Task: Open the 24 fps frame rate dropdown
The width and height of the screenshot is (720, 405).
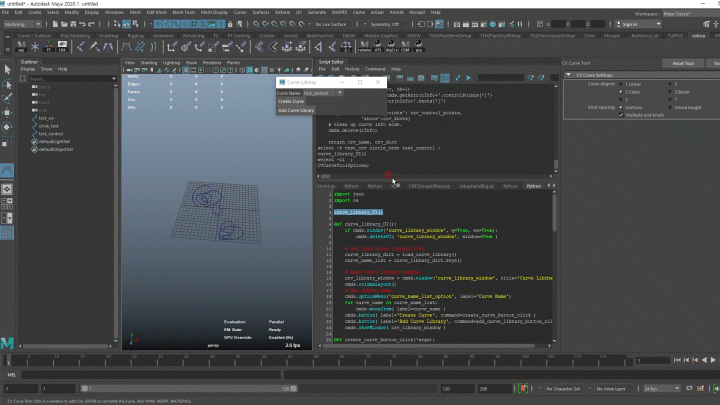Action: [x=661, y=388]
